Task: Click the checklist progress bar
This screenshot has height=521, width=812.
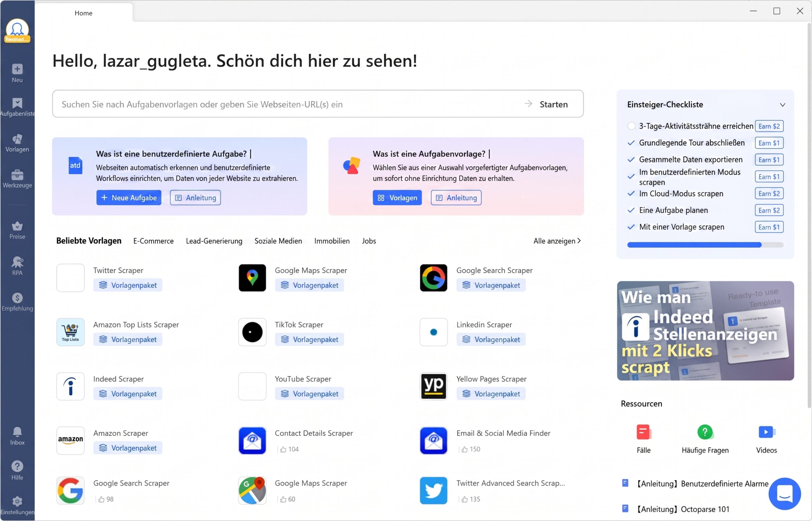Action: [x=705, y=245]
